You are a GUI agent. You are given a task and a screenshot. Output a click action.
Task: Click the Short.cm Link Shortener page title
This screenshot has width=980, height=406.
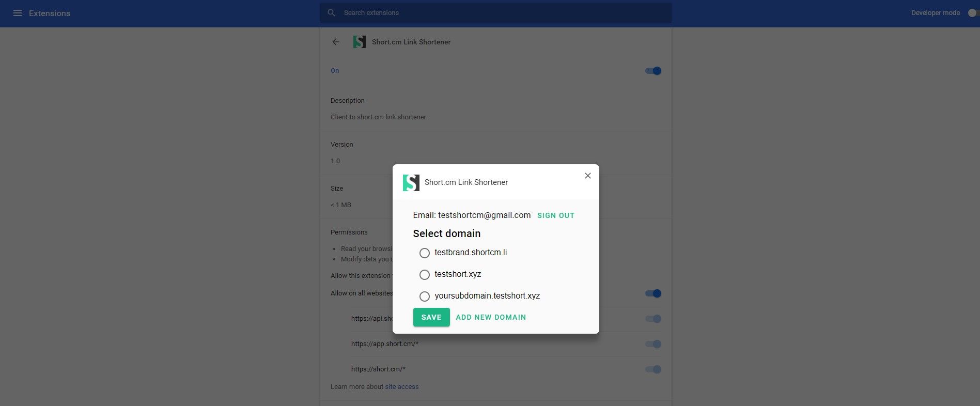[x=411, y=42]
